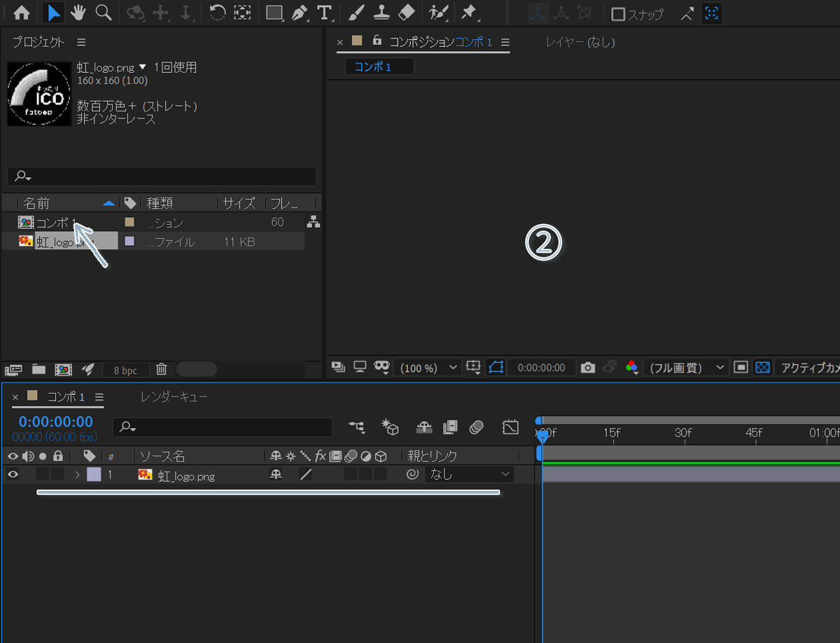Select the Pen tool
The image size is (840, 643).
(x=300, y=13)
